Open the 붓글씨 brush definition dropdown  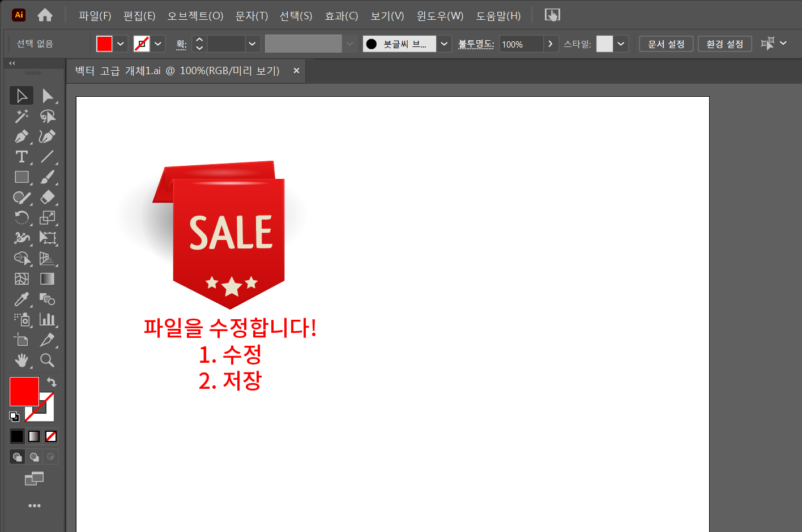[x=444, y=43]
